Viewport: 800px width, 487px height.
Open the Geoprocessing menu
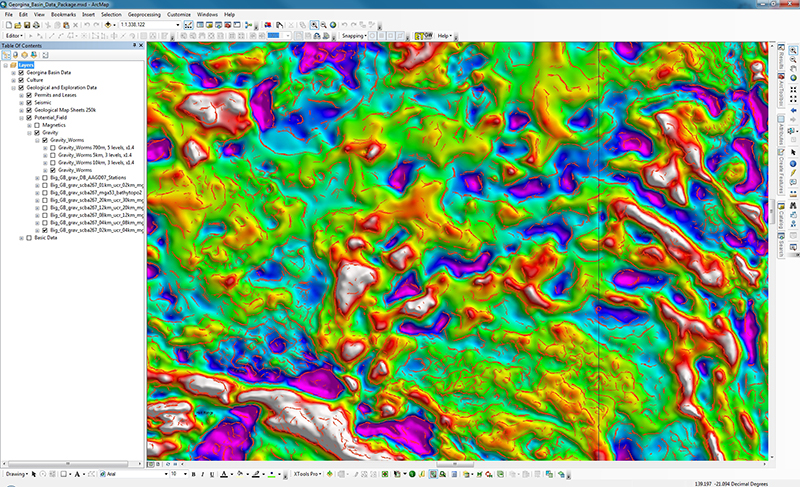point(144,16)
